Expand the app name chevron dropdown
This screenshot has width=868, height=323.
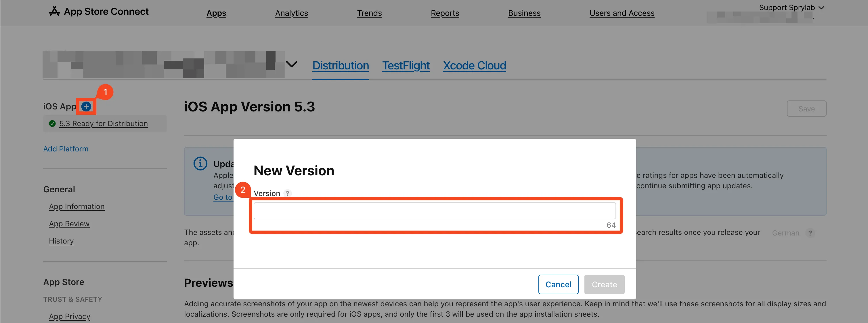pyautogui.click(x=291, y=64)
